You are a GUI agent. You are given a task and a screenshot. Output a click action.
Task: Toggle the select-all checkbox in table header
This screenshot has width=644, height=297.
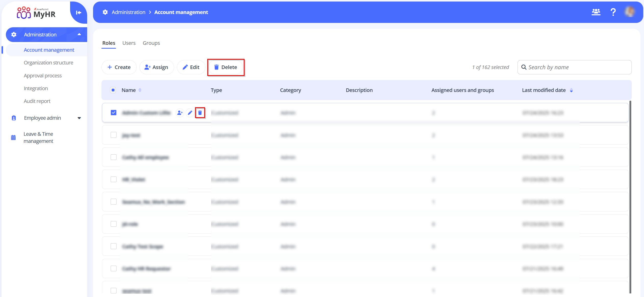click(x=113, y=90)
